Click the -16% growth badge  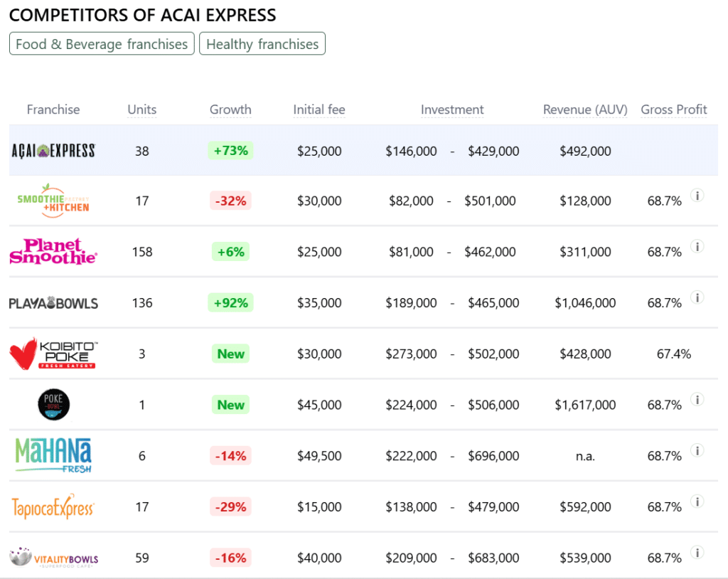[x=231, y=558]
